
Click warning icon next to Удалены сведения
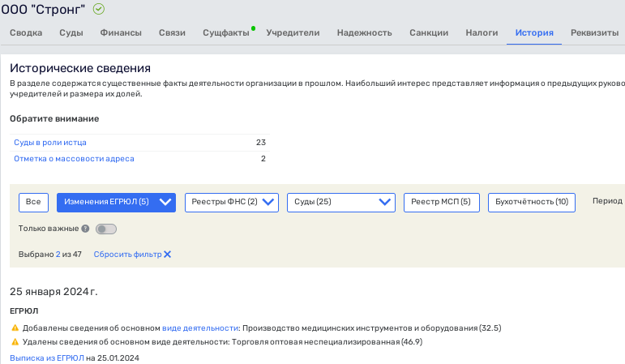[15, 342]
